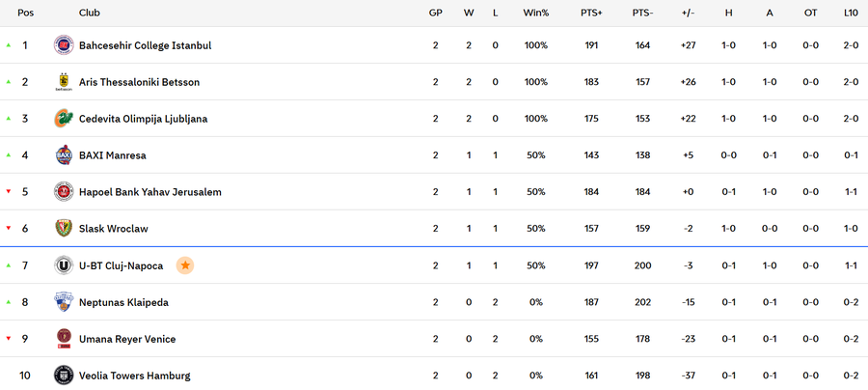Click Neptunas Klaipeda club logo
The image size is (868, 390).
pos(64,302)
